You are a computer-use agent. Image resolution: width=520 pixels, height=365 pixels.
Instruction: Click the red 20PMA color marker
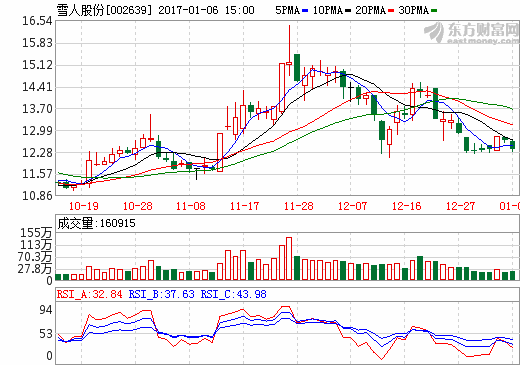pos(391,11)
